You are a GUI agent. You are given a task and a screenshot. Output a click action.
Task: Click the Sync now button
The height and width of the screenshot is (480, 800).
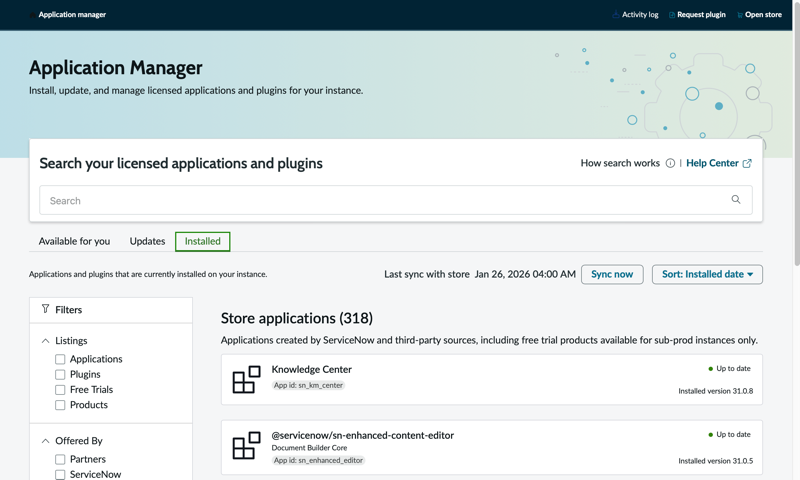612,274
